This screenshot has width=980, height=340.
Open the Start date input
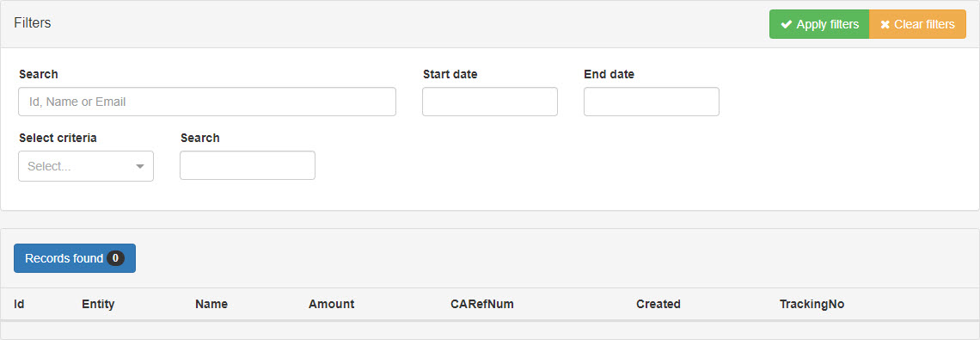point(490,102)
